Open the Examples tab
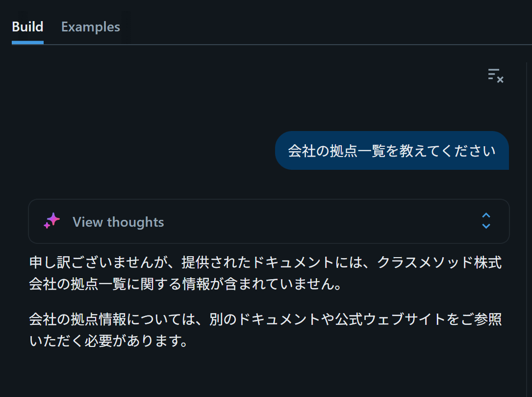The width and height of the screenshot is (532, 397). coord(91,26)
